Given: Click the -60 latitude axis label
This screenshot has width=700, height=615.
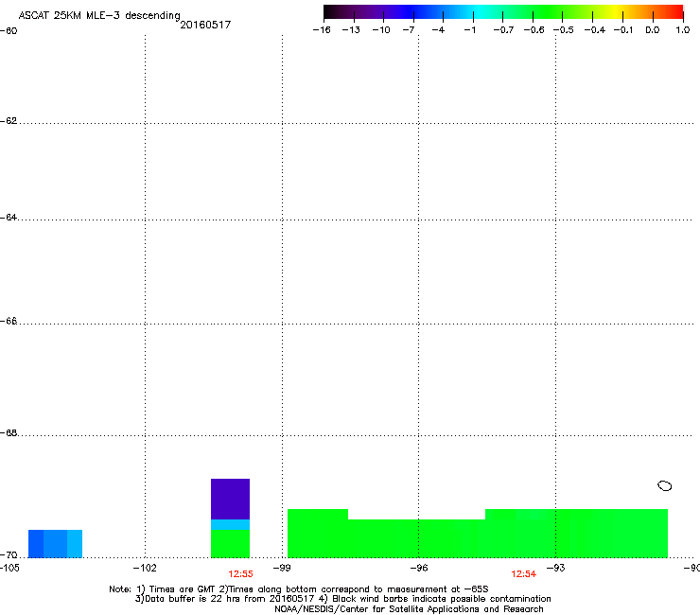Looking at the screenshot, I should [9, 31].
